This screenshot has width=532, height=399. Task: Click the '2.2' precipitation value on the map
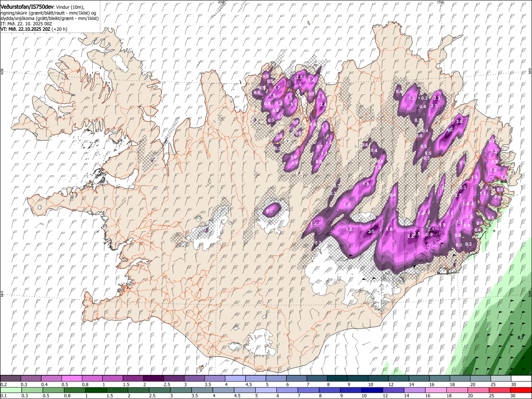[x=411, y=236]
